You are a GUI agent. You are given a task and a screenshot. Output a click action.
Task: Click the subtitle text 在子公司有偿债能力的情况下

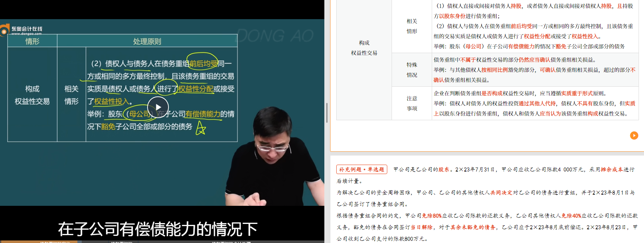158,229
